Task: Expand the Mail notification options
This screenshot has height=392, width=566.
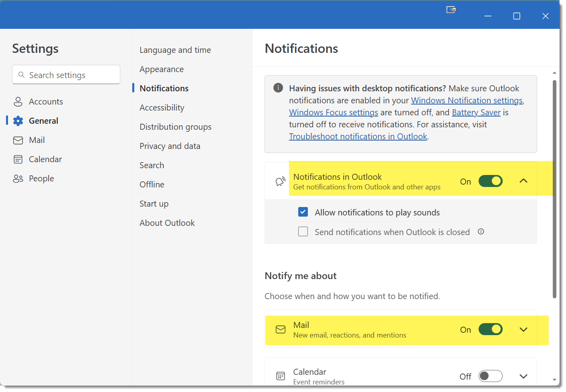Action: coord(524,330)
